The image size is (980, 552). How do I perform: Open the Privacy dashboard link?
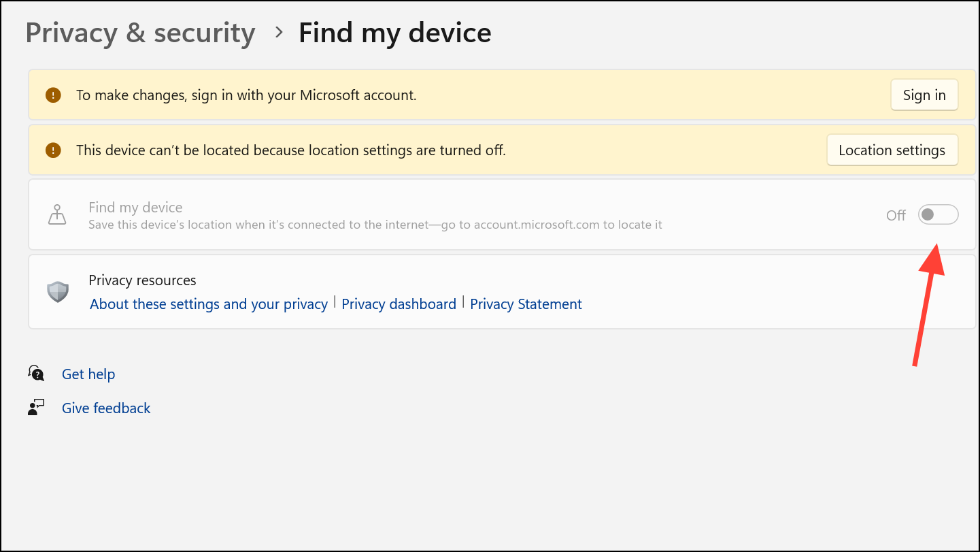(x=399, y=304)
